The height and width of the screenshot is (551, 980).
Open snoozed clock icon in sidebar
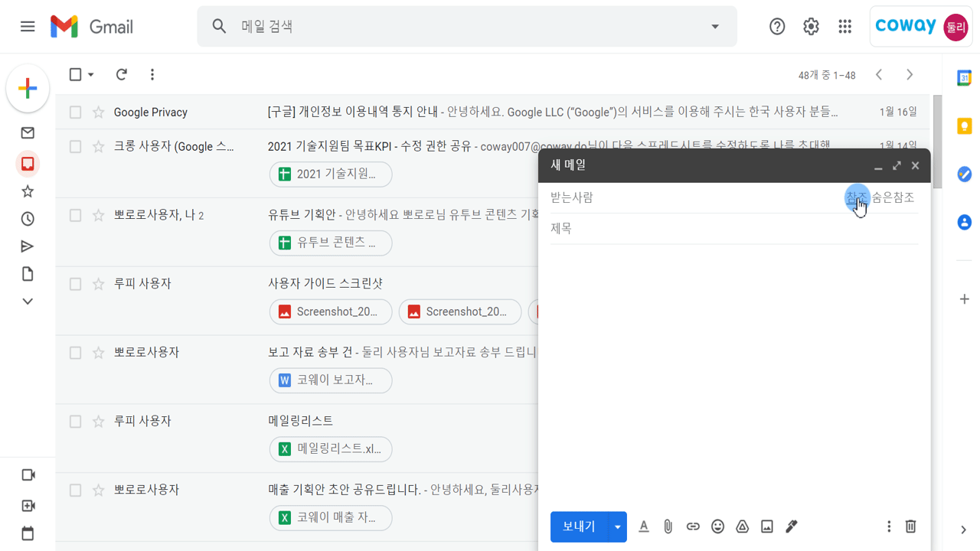pyautogui.click(x=28, y=219)
